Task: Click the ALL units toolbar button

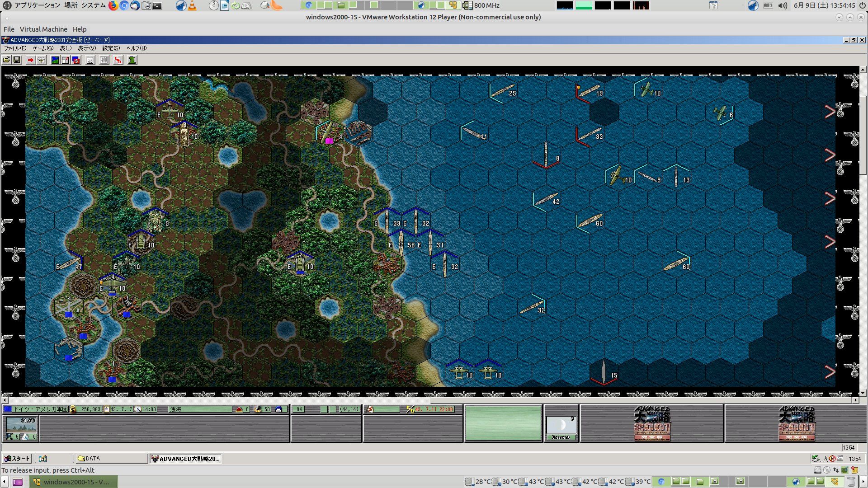Action: pos(104,60)
